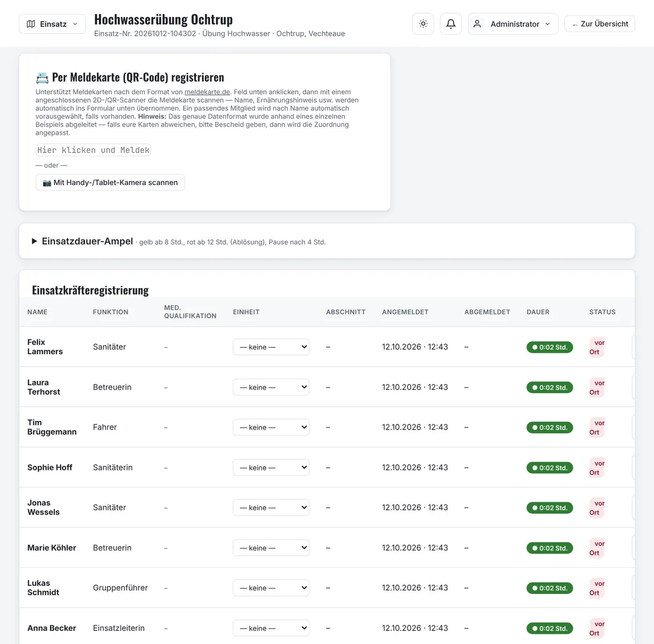
Task: Click the DAUER column header
Action: (538, 312)
